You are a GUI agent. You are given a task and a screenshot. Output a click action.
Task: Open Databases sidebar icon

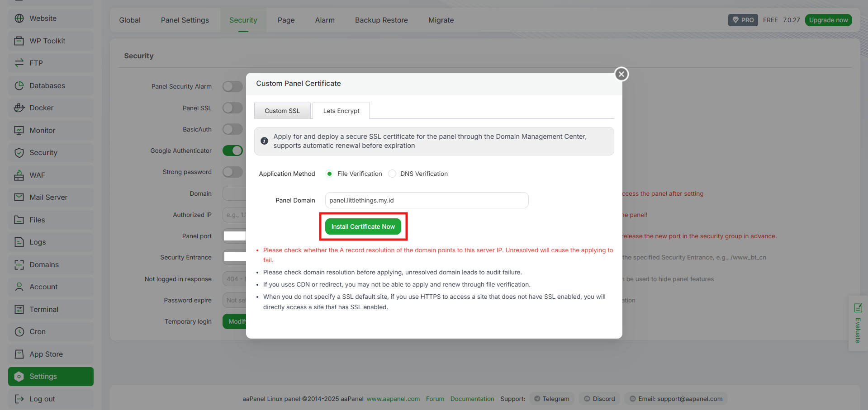(x=19, y=85)
